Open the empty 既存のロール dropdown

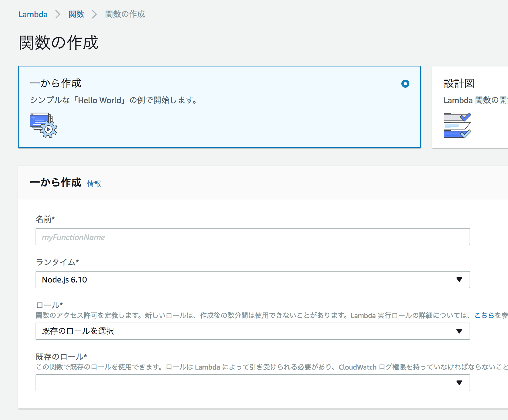click(x=253, y=383)
